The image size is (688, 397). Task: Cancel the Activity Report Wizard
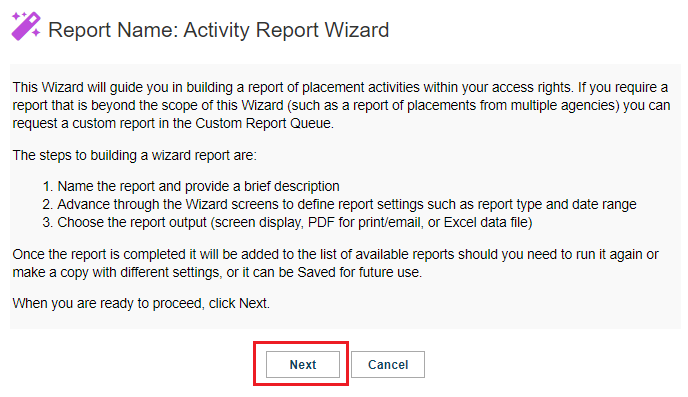(388, 364)
